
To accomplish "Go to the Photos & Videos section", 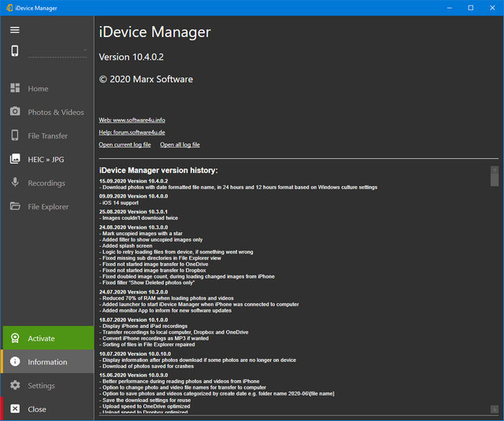I will (56, 113).
